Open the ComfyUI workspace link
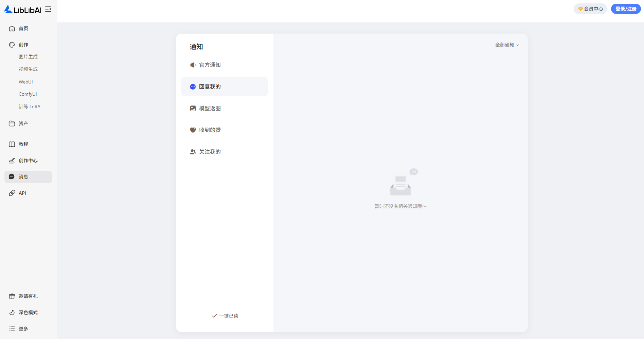 tap(28, 94)
